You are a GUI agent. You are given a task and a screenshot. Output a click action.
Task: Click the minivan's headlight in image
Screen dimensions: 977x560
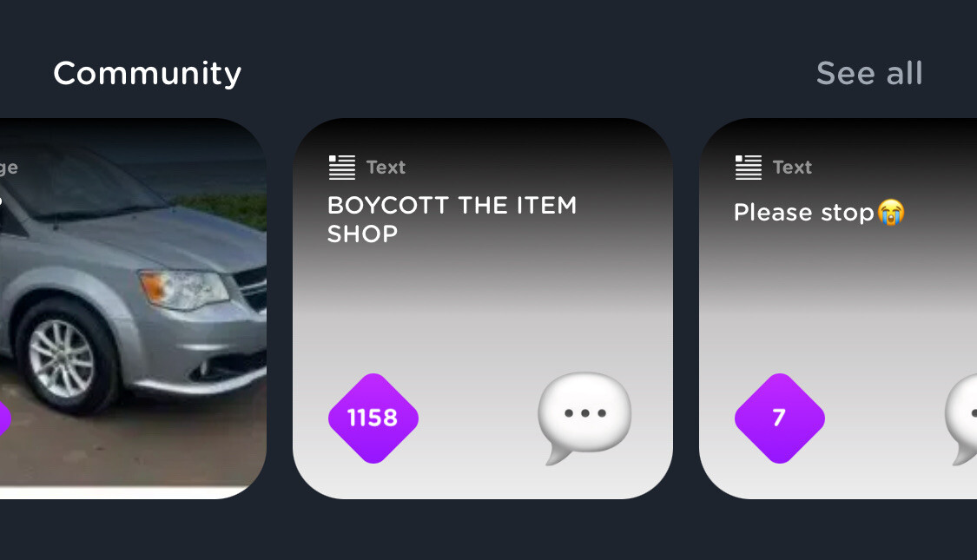[183, 289]
